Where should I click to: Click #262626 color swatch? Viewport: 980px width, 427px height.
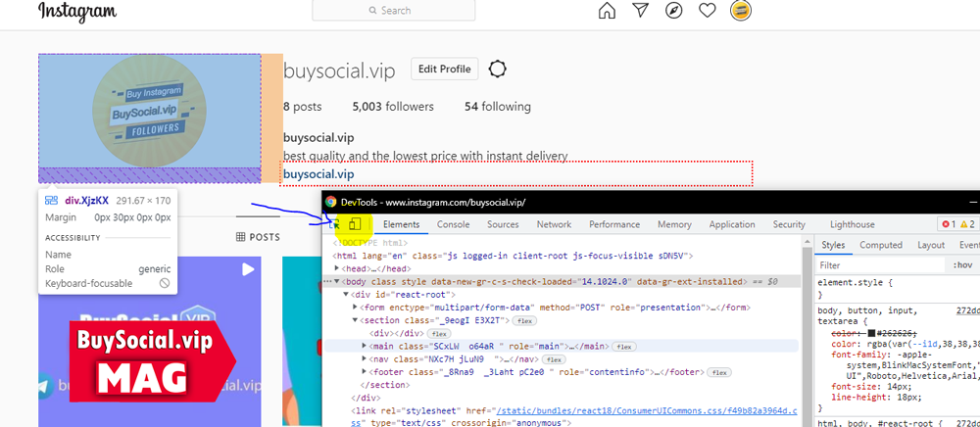pos(871,333)
